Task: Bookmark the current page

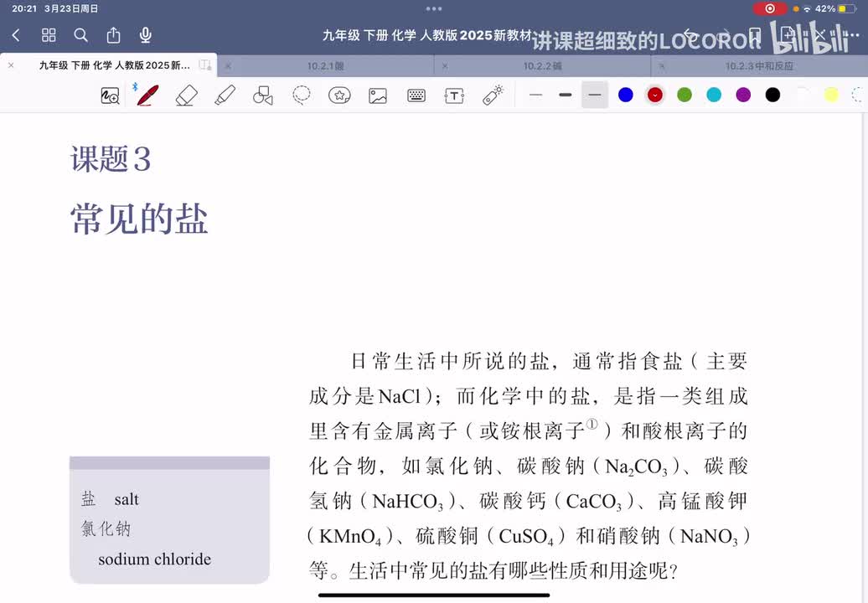Action: (755, 35)
